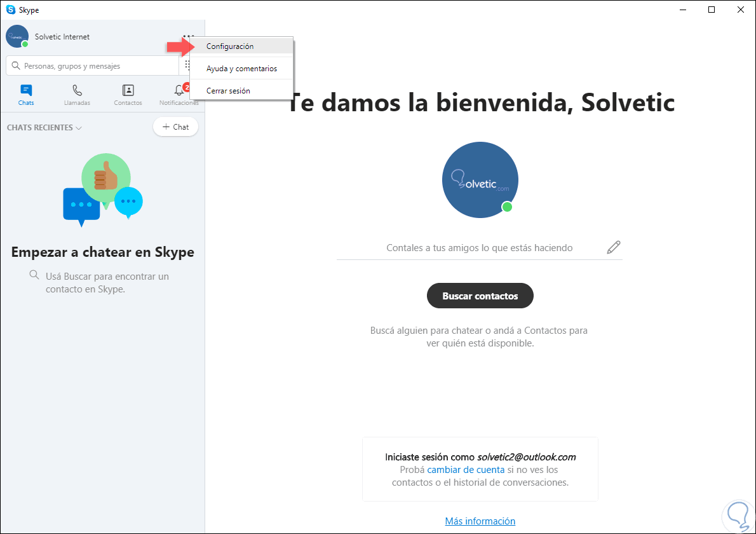Click the email text solvetic2@outlook.com
Image resolution: width=756 pixels, height=534 pixels.
point(527,457)
